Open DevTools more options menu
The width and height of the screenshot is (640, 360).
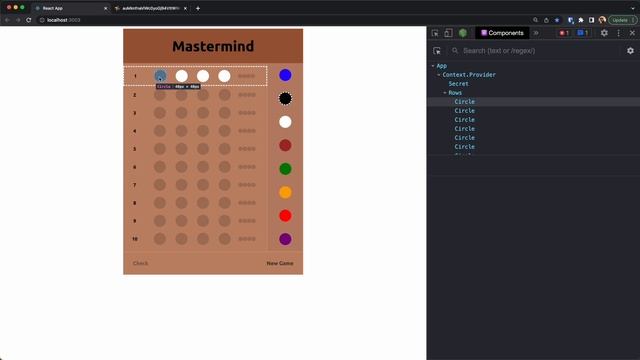[x=618, y=33]
